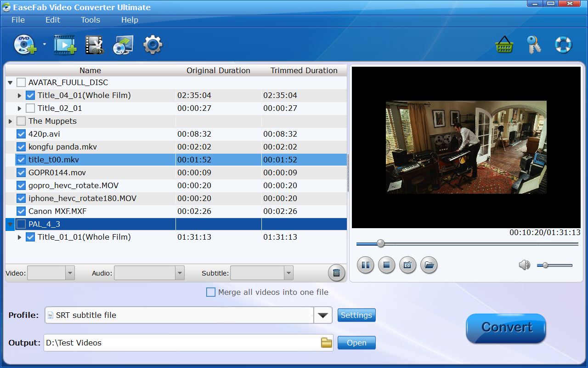Open the snapshot folder icon
The image size is (588, 368).
point(429,265)
